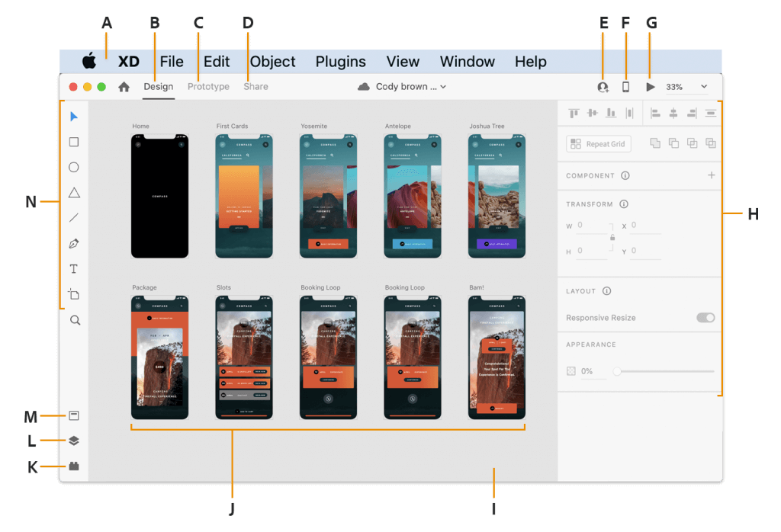Click the align right icon
The height and width of the screenshot is (532, 781).
click(692, 114)
